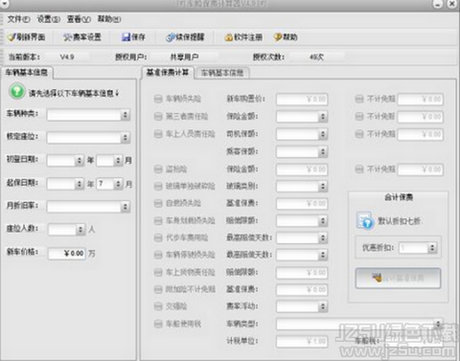This screenshot has height=361, width=460.
Task: Click the green question mark icon
Action: tap(17, 91)
